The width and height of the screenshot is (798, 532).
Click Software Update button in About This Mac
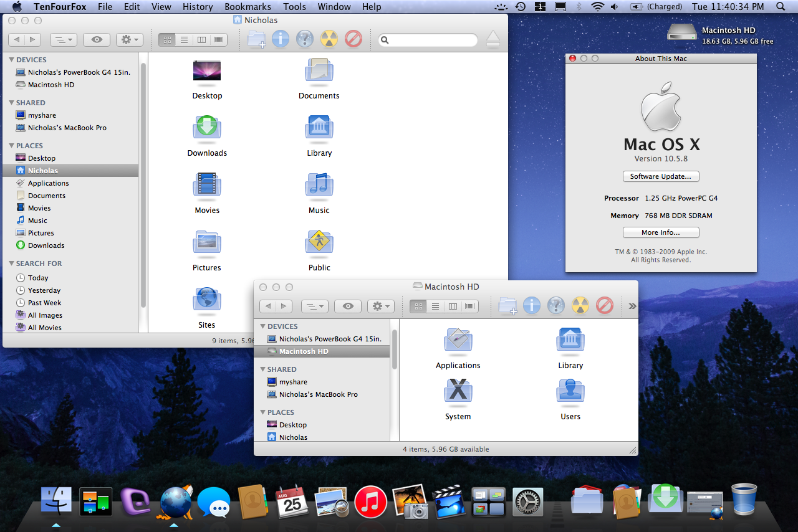(661, 176)
